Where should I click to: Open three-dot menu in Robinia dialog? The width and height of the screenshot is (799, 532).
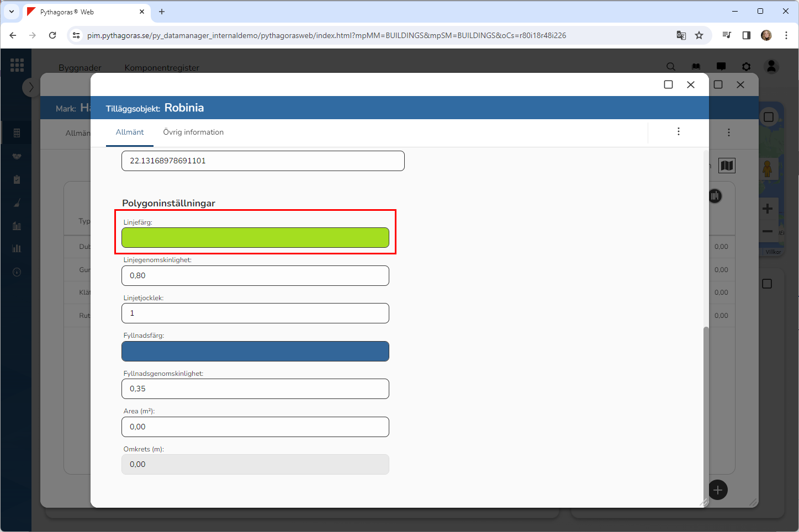pyautogui.click(x=679, y=132)
